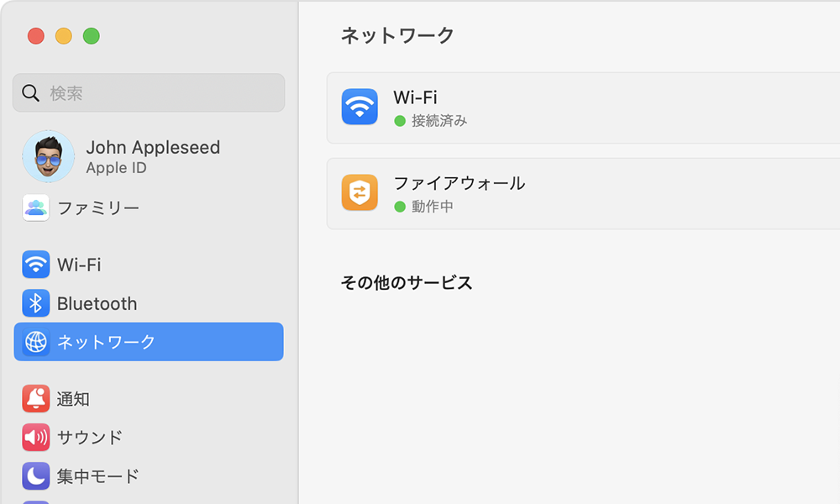Click the その他のサービス section heading
Viewport: 840px width, 504px height.
(x=407, y=283)
